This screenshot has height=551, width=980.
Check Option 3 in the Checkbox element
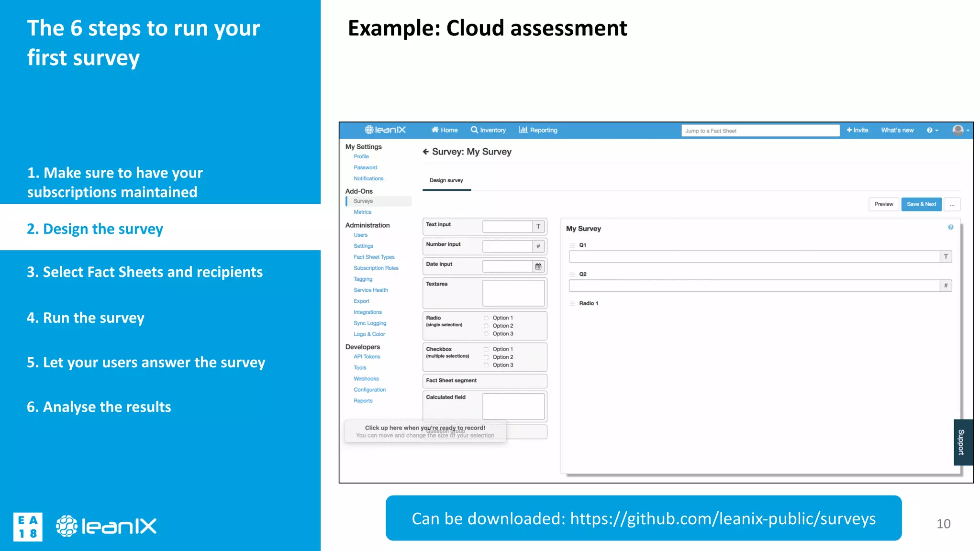[486, 365]
